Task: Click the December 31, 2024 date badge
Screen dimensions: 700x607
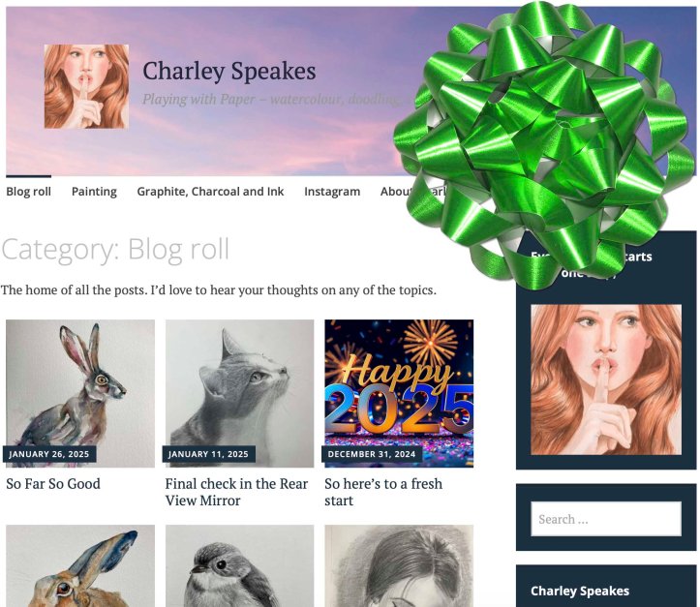Action: 372,454
